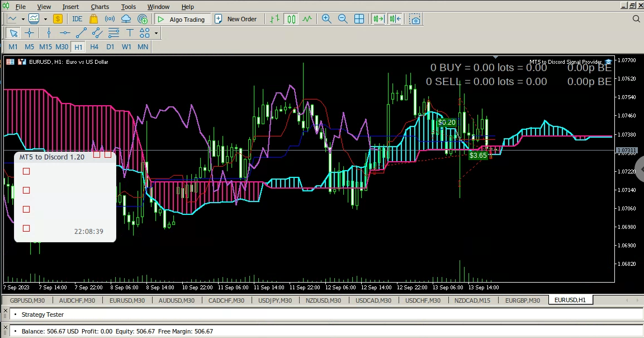The image size is (644, 338).
Task: Open the shapes objects tool
Action: (x=145, y=33)
